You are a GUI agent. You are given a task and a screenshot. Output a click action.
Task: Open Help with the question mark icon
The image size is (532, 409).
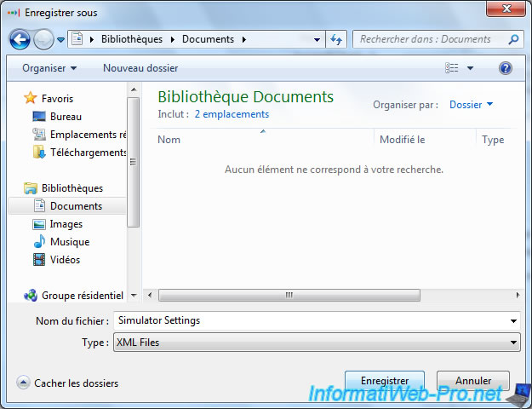coord(506,68)
